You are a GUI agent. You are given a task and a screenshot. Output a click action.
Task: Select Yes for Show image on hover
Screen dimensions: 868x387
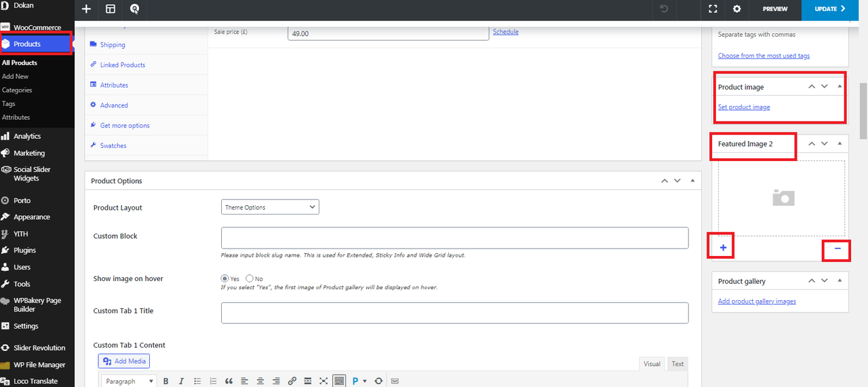click(225, 278)
